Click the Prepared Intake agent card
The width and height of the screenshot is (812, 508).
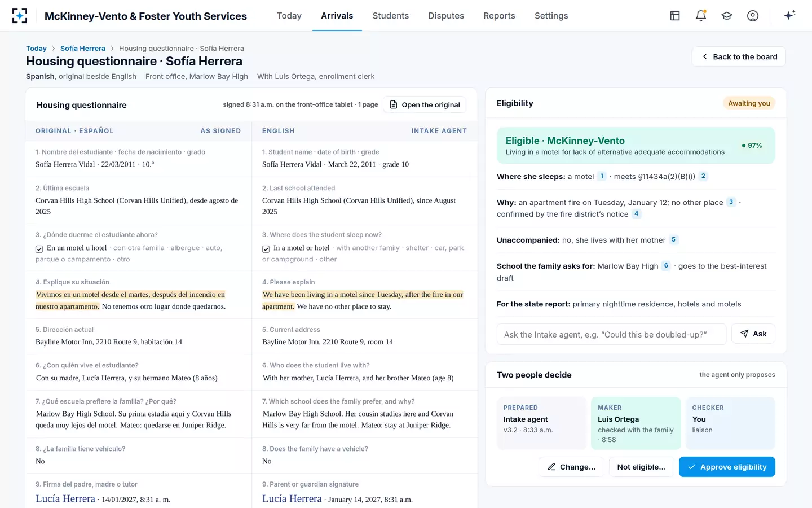(x=541, y=423)
